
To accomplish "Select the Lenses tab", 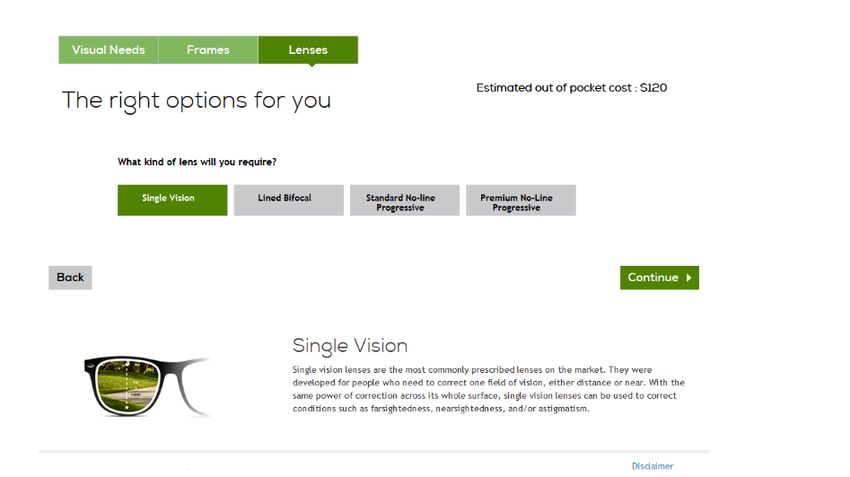I will (x=308, y=50).
